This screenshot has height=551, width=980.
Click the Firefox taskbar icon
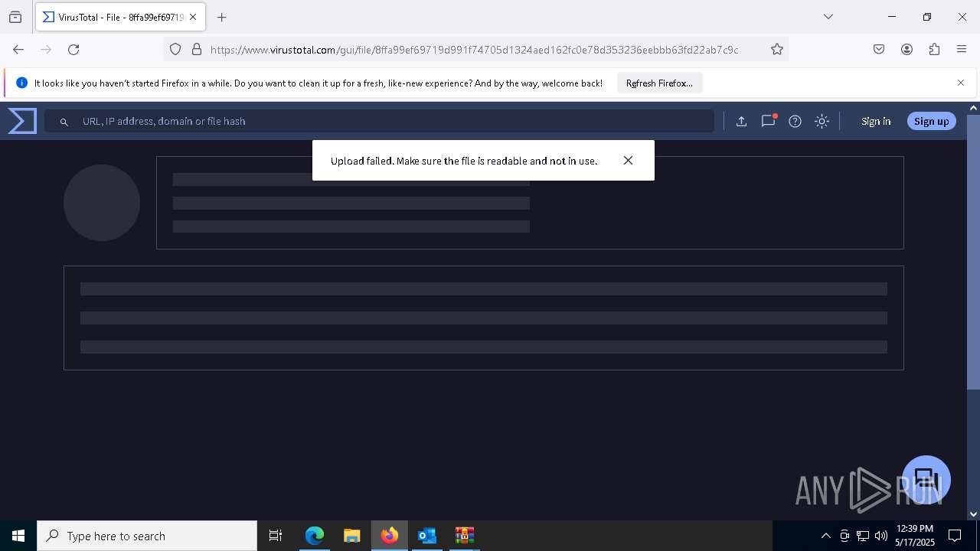coord(389,536)
